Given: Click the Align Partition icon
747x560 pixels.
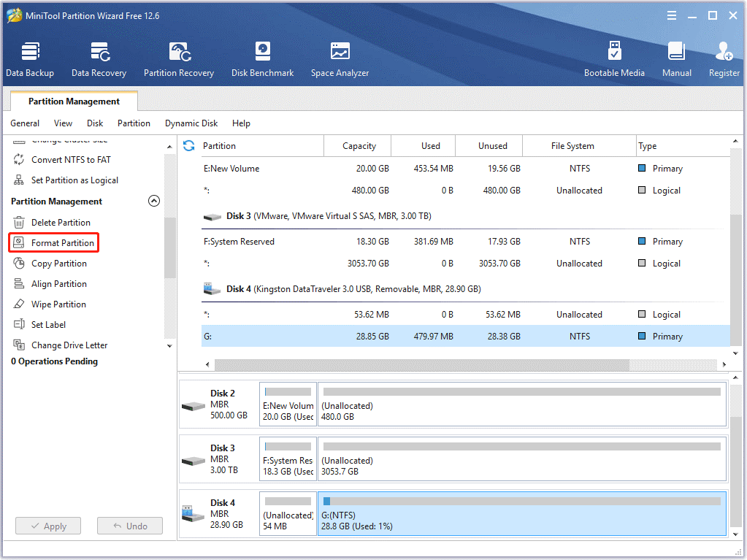Looking at the screenshot, I should pyautogui.click(x=18, y=284).
